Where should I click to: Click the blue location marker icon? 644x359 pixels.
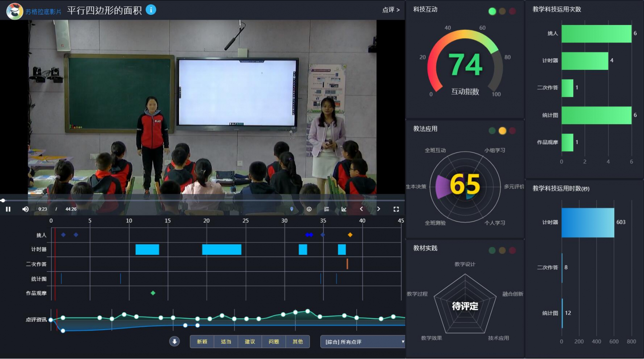tap(292, 209)
